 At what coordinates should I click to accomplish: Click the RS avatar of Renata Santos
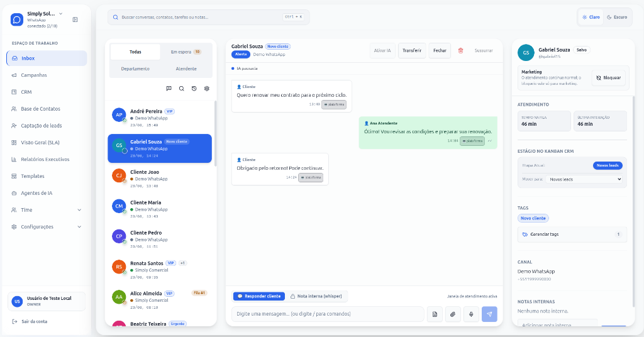click(119, 267)
